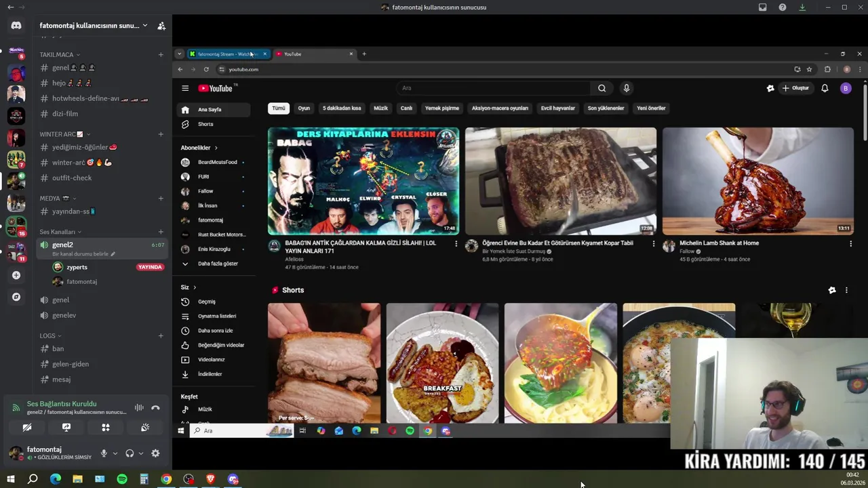
Task: Open Ana Sayfa in YouTube sidebar
Action: [x=212, y=110]
